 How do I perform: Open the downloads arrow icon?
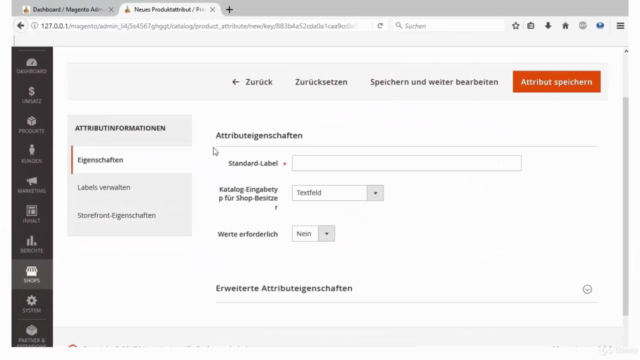click(548, 26)
